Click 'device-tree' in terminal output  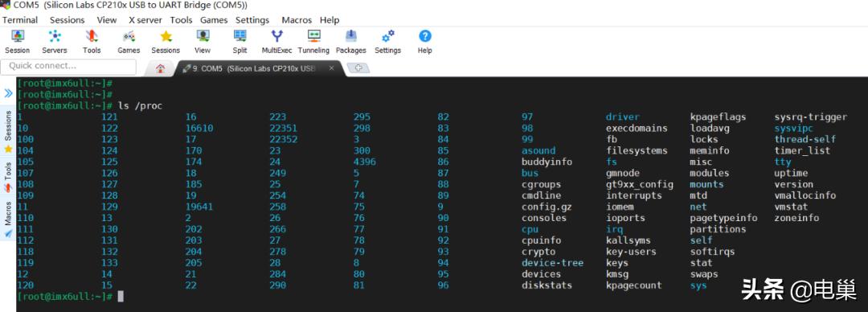pos(552,263)
